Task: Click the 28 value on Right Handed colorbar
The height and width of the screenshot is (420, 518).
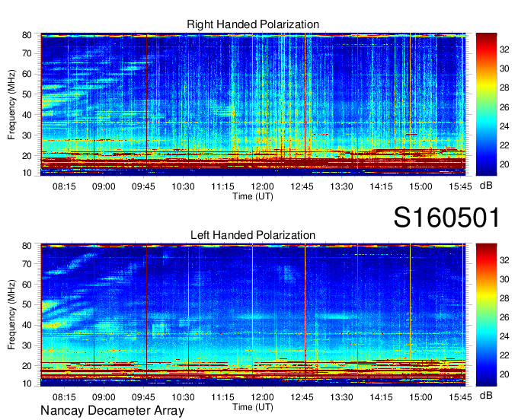Action: pyautogui.click(x=504, y=87)
